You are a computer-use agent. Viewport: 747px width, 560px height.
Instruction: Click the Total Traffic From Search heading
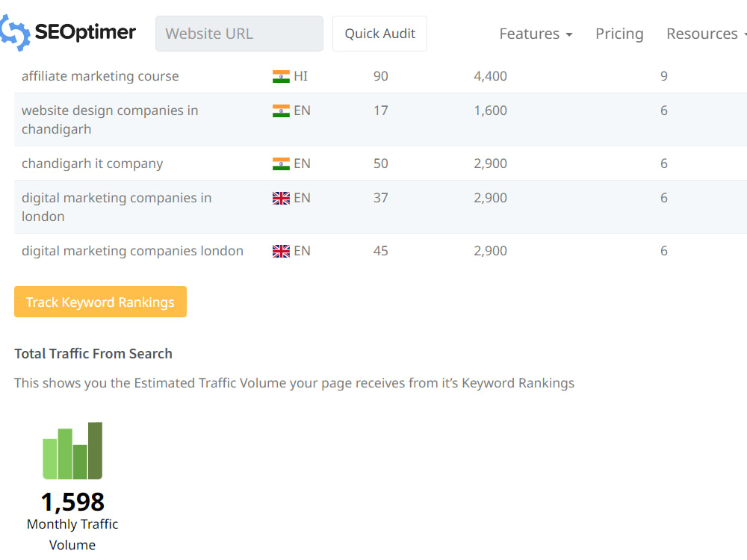tap(93, 353)
